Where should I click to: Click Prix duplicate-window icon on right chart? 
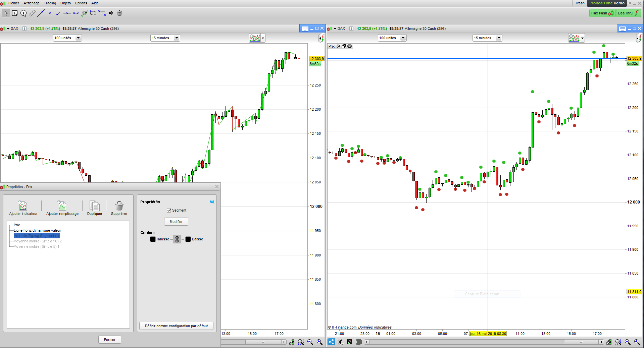click(x=344, y=46)
